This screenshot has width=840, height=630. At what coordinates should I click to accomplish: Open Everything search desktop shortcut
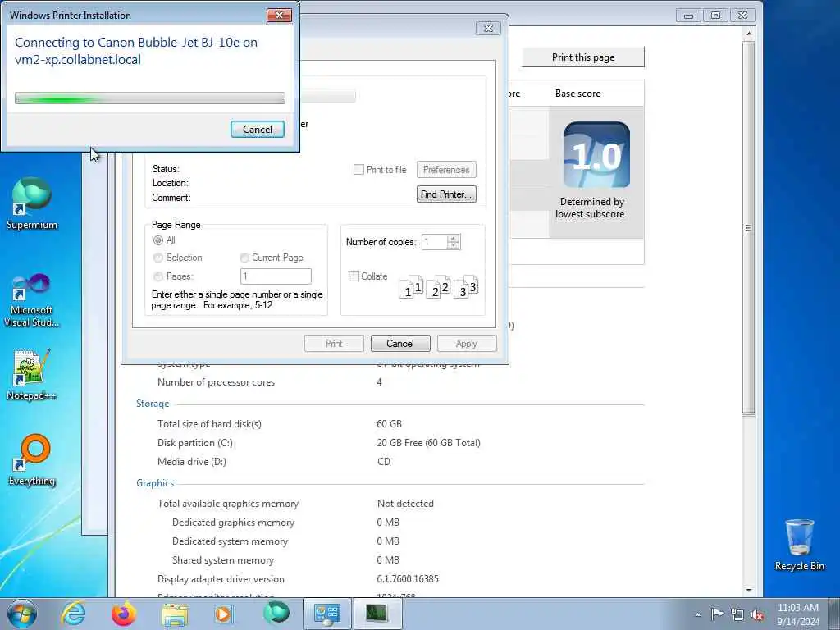32,460
